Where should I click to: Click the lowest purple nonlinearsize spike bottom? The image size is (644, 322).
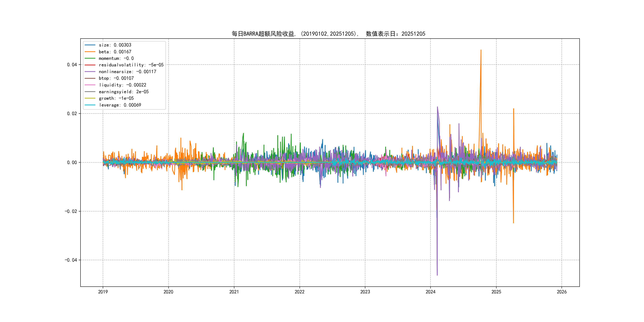pyautogui.click(x=437, y=275)
